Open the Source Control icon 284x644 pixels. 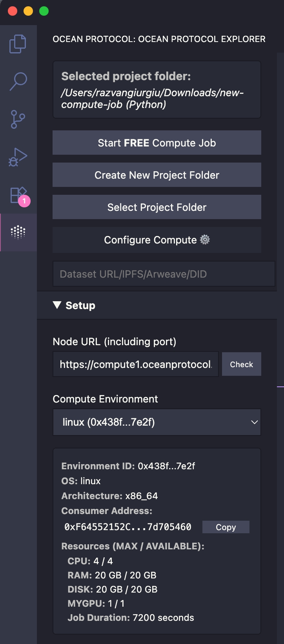pyautogui.click(x=18, y=119)
